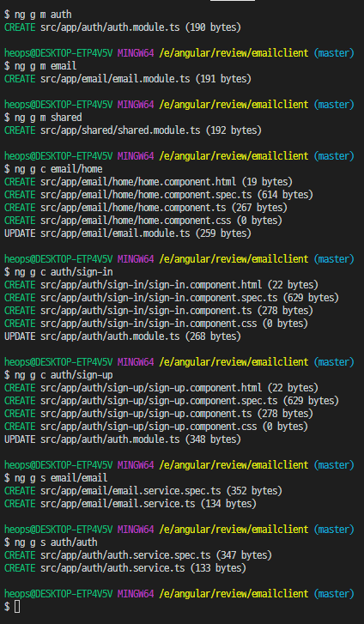Click the terminal cursor at the final prompt
Screen dimensions: 364x624
pyautogui.click(x=17, y=607)
